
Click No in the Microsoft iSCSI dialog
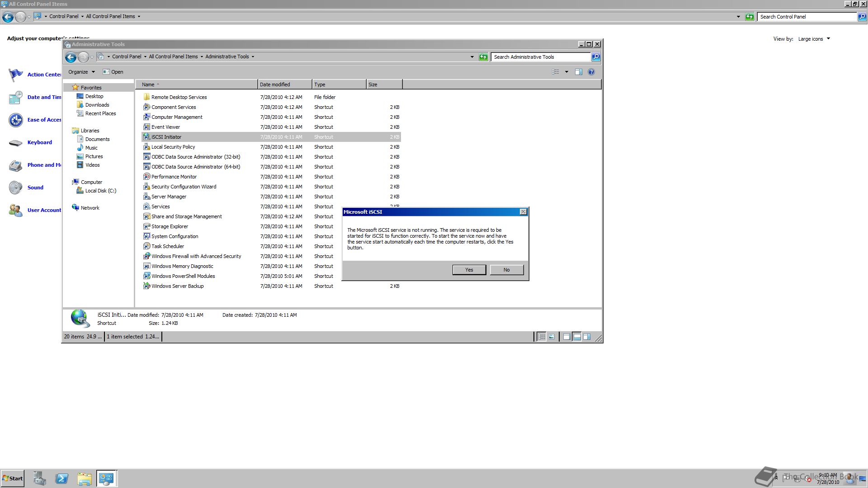(x=507, y=270)
